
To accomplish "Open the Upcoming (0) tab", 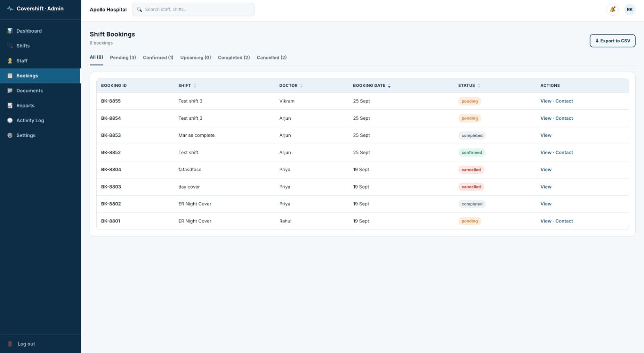I will point(196,57).
